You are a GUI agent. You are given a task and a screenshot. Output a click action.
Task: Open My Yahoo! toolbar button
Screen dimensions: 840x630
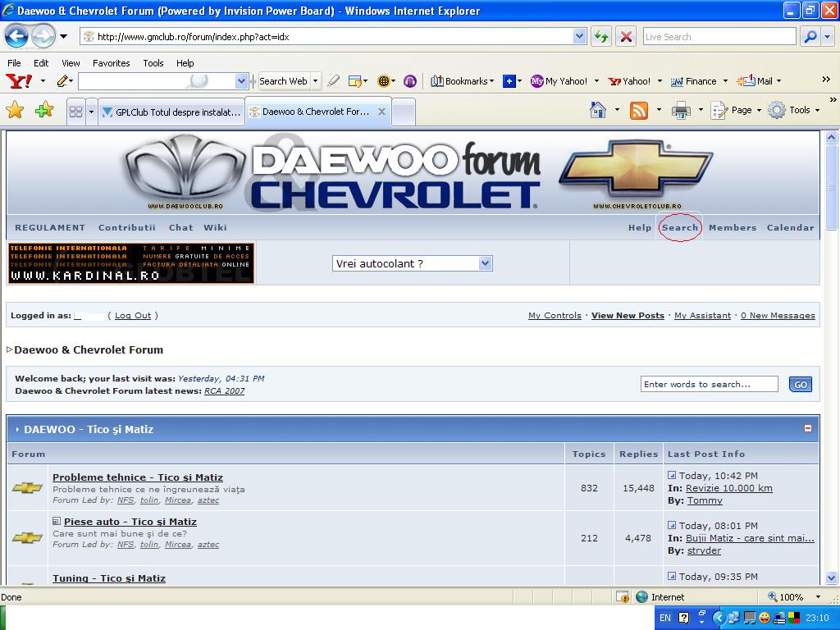click(559, 81)
